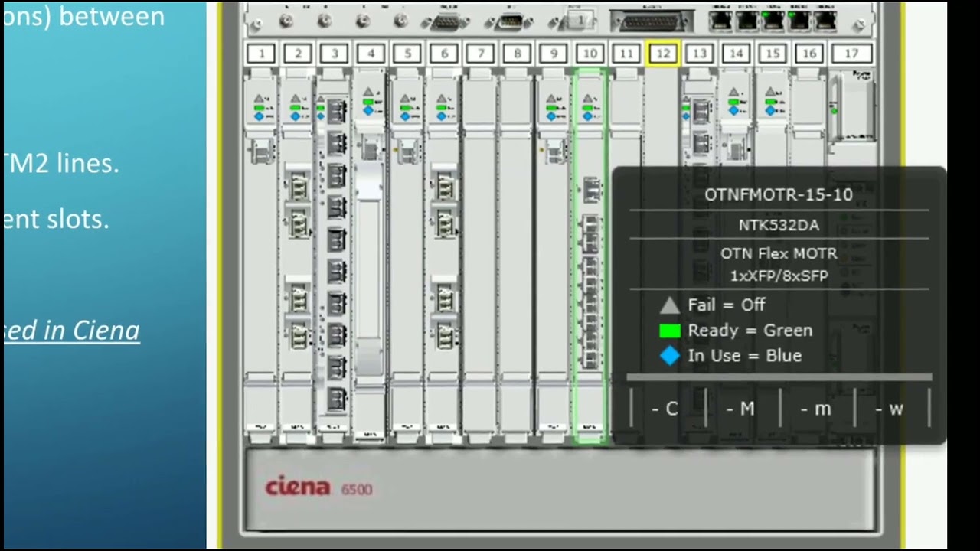980x551 pixels.
Task: Select slot number 3 label
Action: [334, 54]
